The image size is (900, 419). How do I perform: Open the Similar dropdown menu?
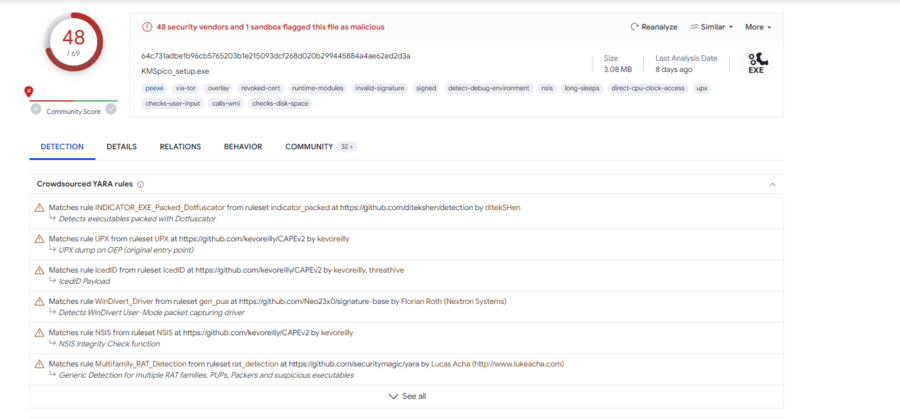point(711,27)
